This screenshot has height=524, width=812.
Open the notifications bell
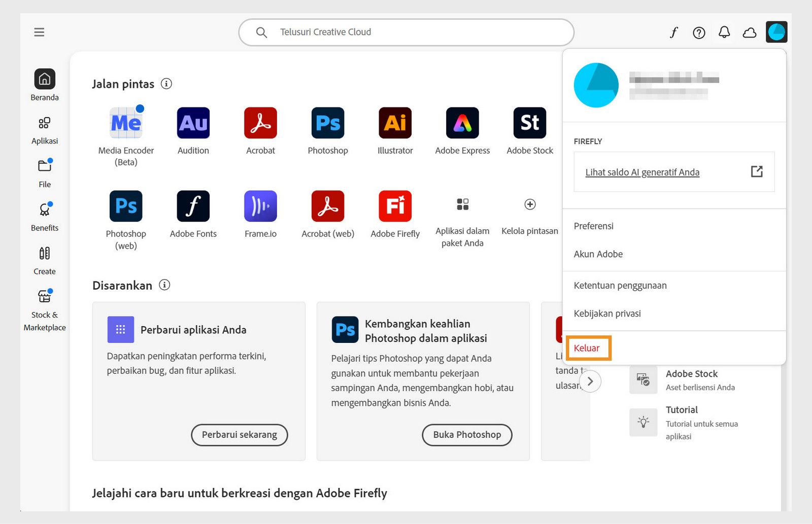pos(724,32)
